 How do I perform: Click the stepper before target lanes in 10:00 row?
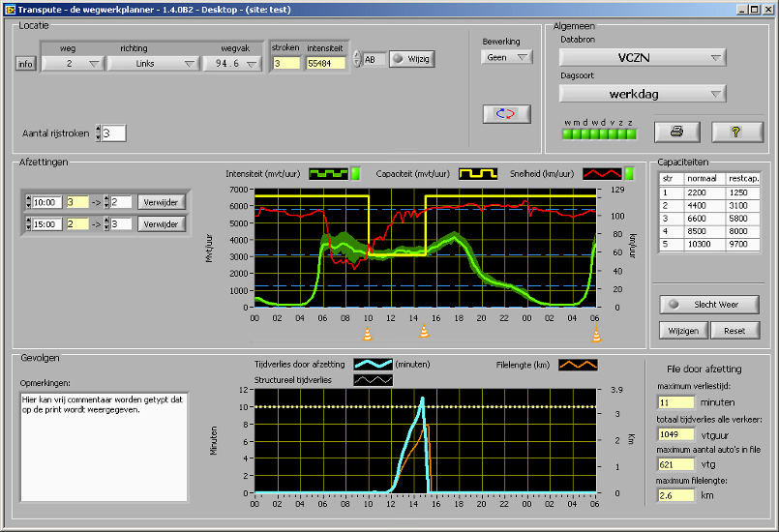click(106, 202)
